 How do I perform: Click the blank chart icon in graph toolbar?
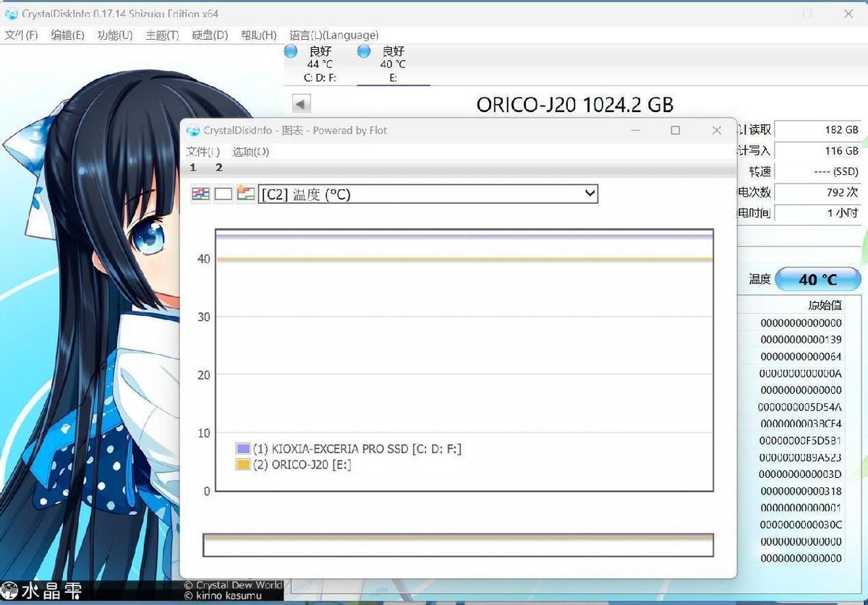pyautogui.click(x=224, y=194)
